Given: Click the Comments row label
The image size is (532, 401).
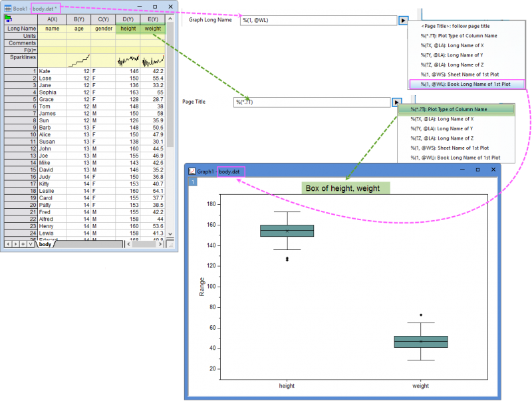Looking at the screenshot, I should (x=21, y=43).
